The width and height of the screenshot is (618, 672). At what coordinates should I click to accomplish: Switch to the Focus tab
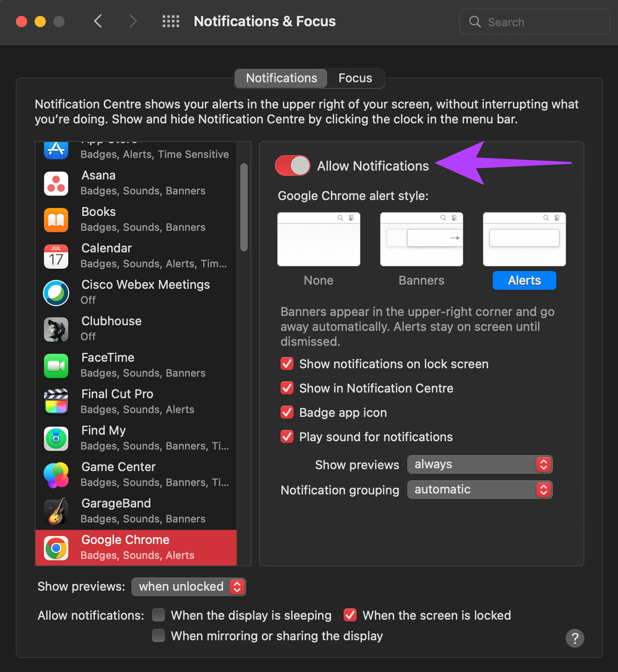pyautogui.click(x=355, y=78)
